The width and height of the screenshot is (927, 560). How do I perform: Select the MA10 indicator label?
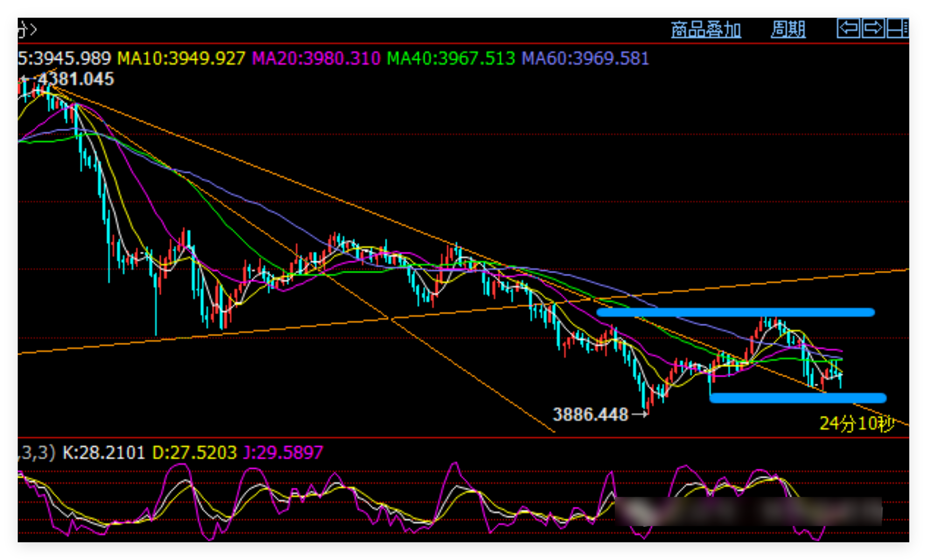tap(181, 59)
